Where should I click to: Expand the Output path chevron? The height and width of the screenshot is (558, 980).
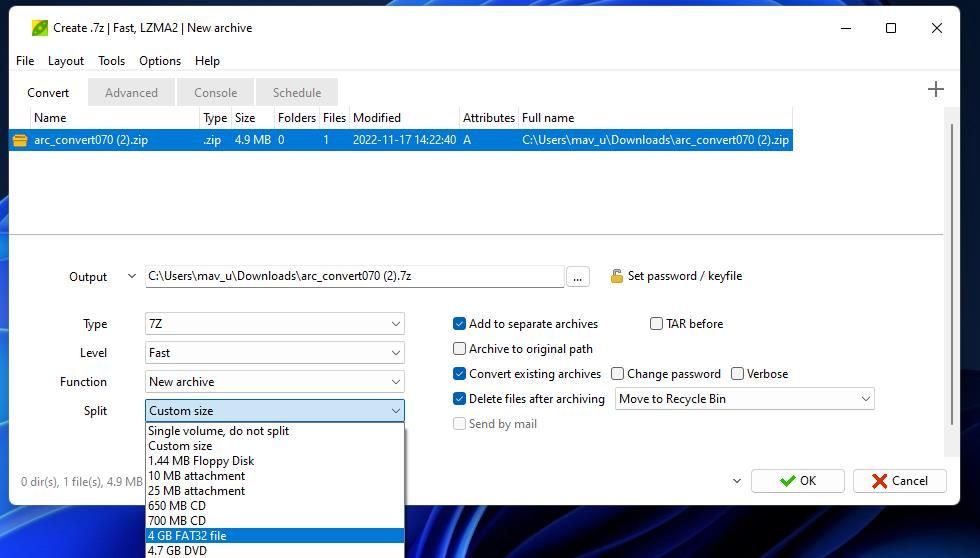[x=131, y=276]
